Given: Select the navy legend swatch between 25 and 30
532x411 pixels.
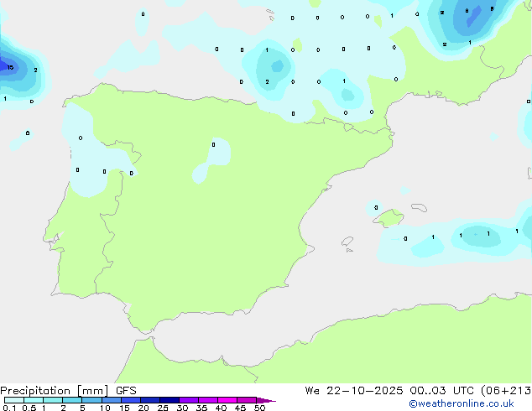Looking at the screenshot, I should [170, 400].
